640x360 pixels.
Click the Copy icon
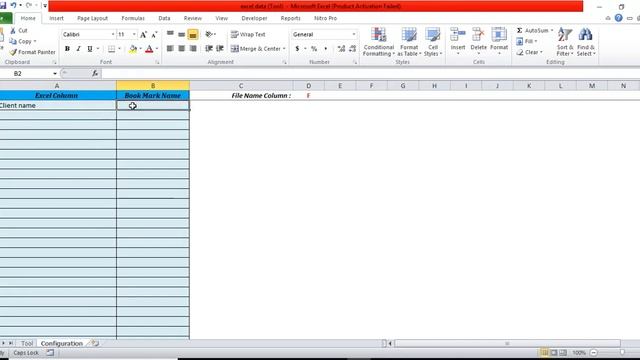[13, 41]
